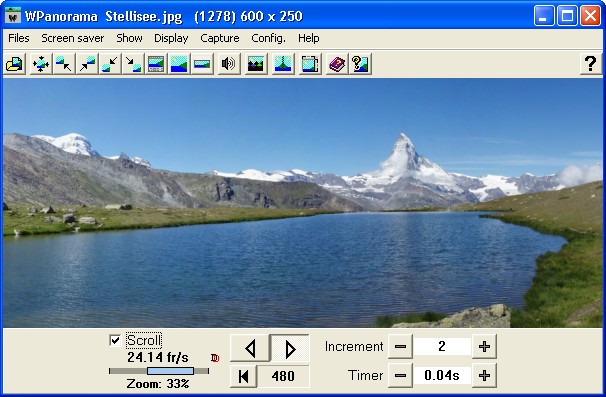Toggle sound with the speaker icon

point(228,64)
